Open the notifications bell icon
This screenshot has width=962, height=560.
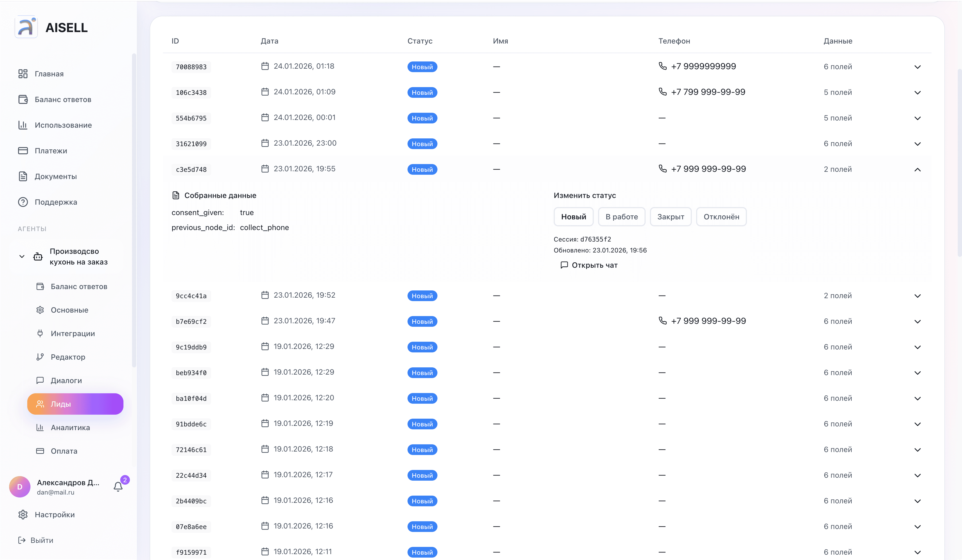(x=118, y=487)
